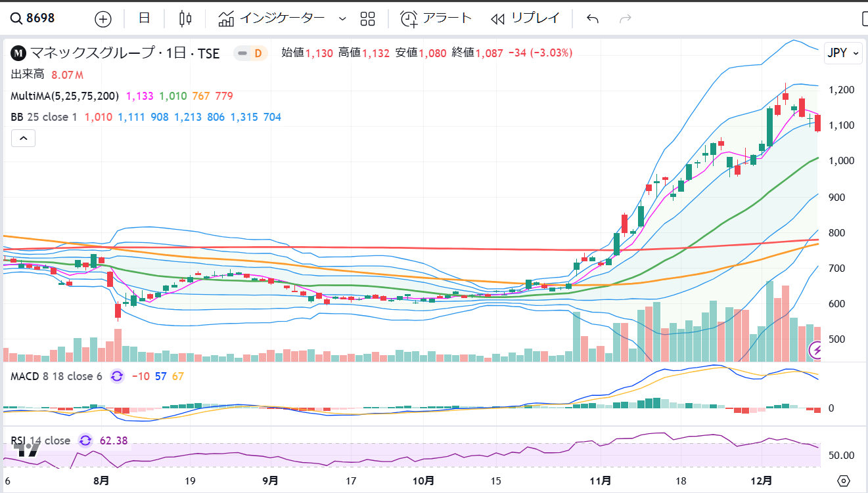Screen dimensions: 868x493
Task: Open chart settings hexagon icon
Action: coord(844,481)
